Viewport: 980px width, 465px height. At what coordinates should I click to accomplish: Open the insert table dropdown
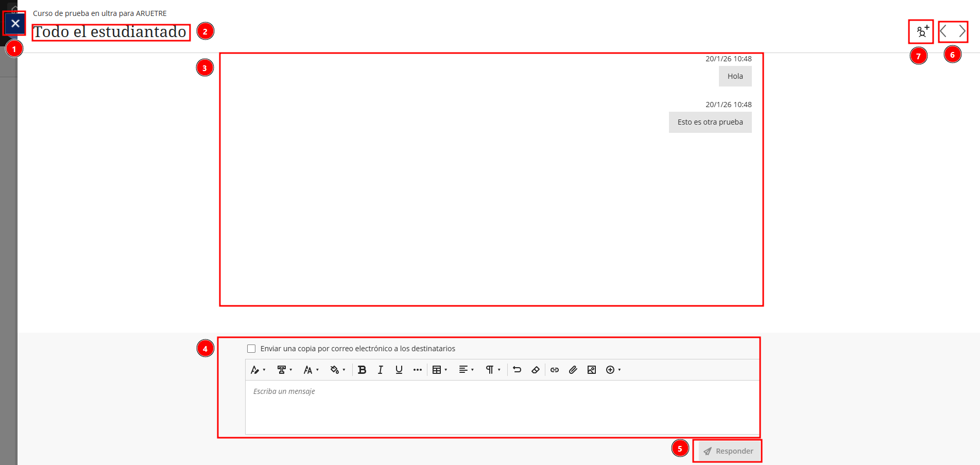click(439, 370)
